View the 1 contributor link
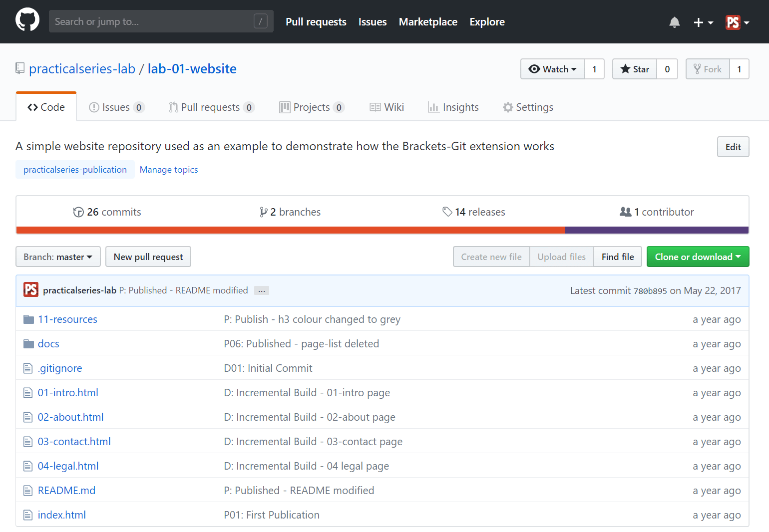The height and width of the screenshot is (532, 769). pos(657,212)
